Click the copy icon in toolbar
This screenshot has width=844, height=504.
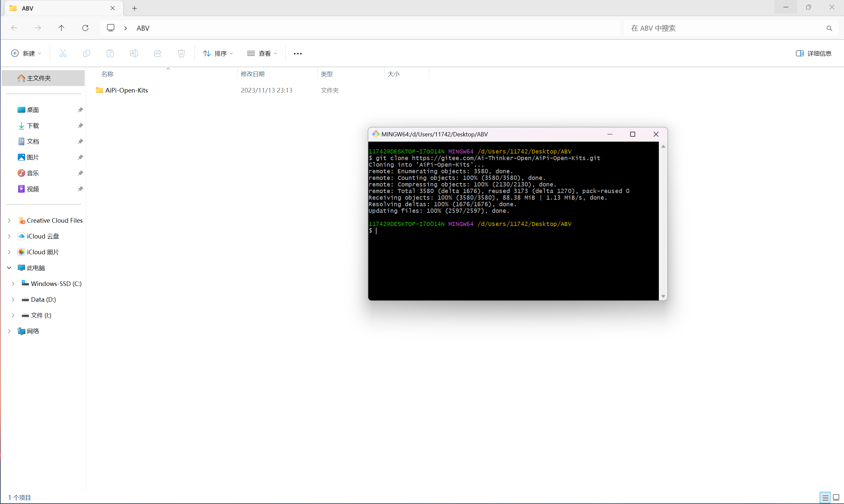coord(86,53)
